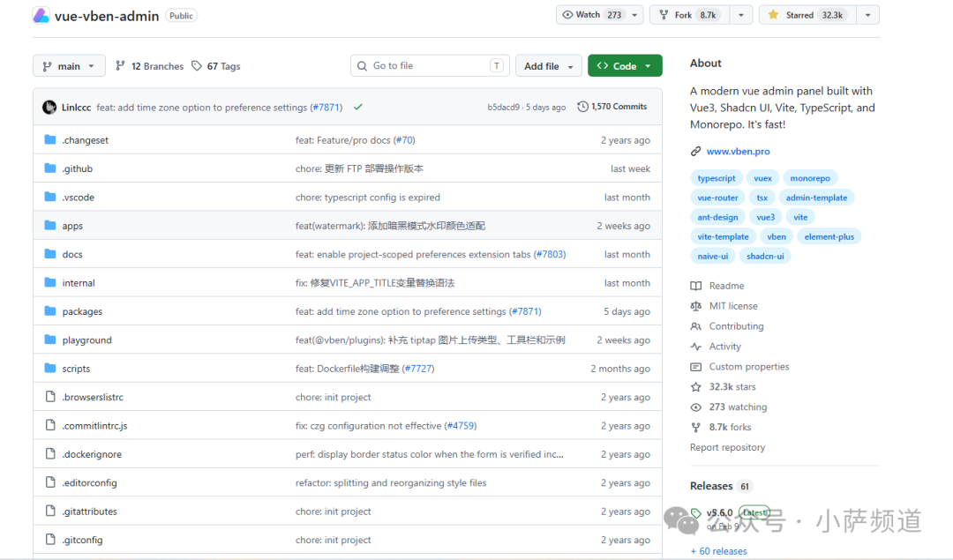
Task: Click the commits history clock icon
Action: pos(582,107)
